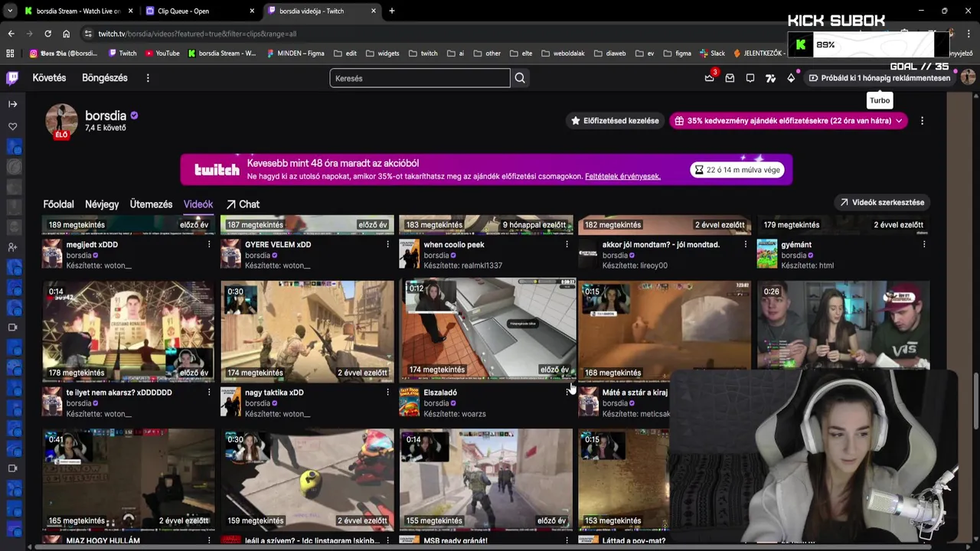The width and height of the screenshot is (980, 551).
Task: Click the Slack bookmark
Action: pyautogui.click(x=712, y=54)
